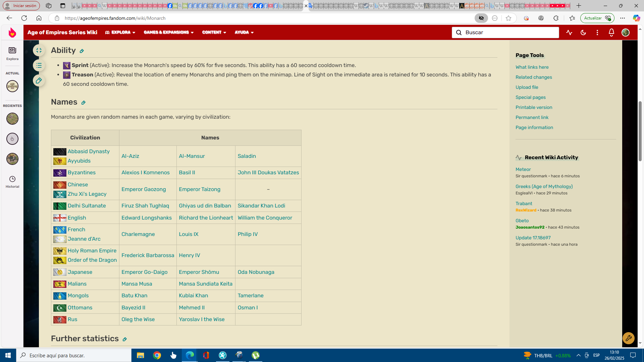This screenshot has height=362, width=644.
Task: Open the tab actions menu
Action: pyautogui.click(x=63, y=6)
